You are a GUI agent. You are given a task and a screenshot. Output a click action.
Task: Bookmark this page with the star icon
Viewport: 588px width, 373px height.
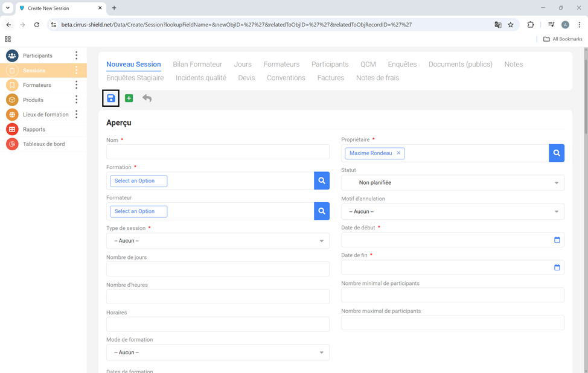click(x=511, y=25)
